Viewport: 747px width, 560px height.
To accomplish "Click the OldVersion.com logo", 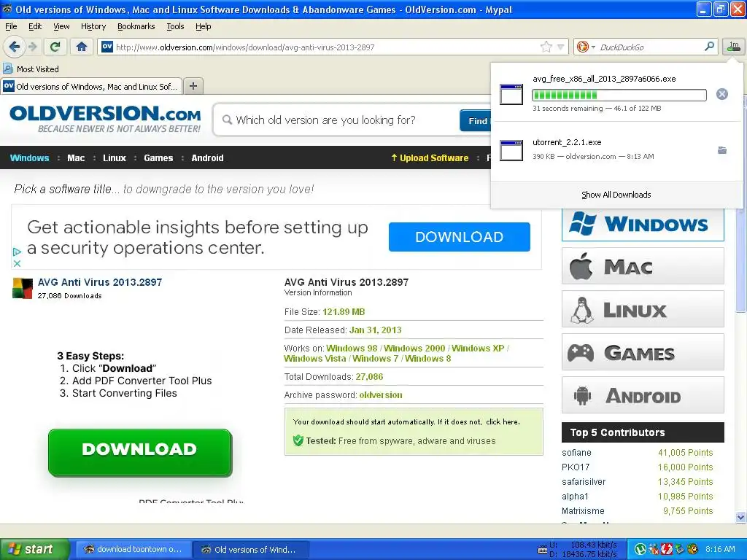I will (x=105, y=119).
